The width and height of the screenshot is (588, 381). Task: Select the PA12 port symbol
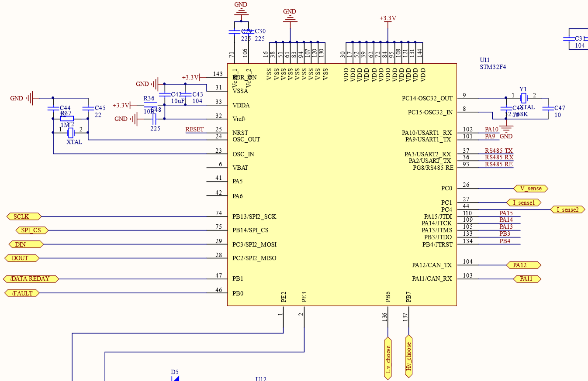coord(524,265)
